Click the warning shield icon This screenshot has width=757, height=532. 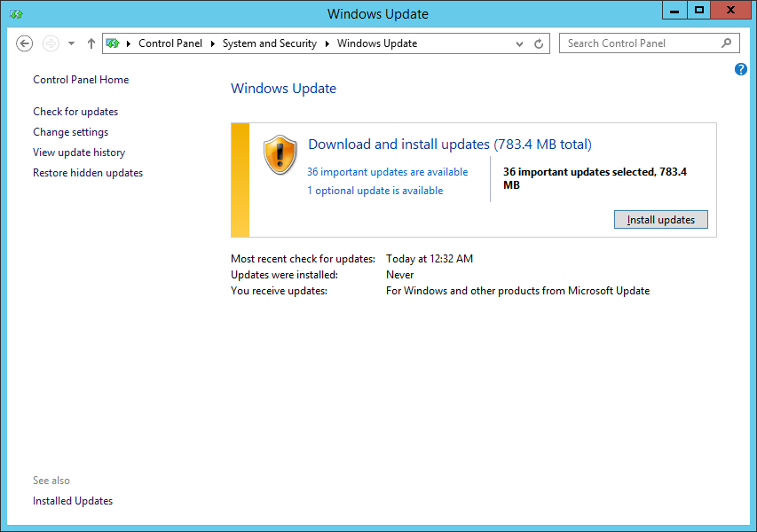click(x=280, y=154)
